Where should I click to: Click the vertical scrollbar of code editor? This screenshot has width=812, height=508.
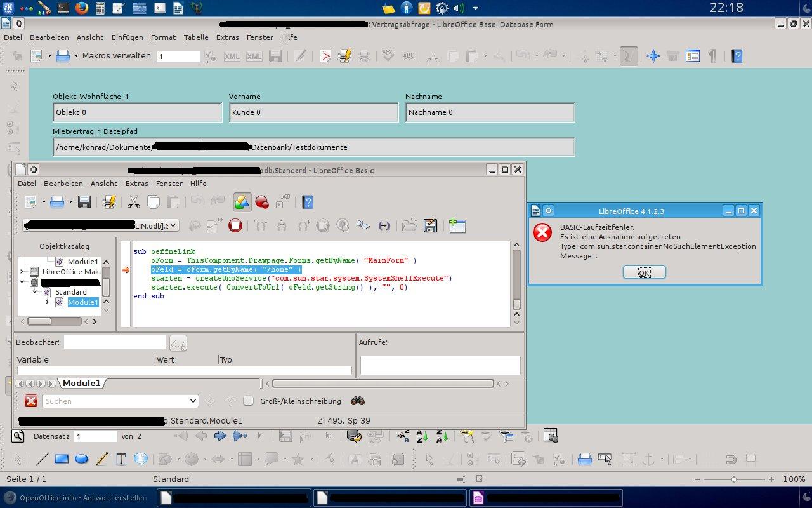516,277
